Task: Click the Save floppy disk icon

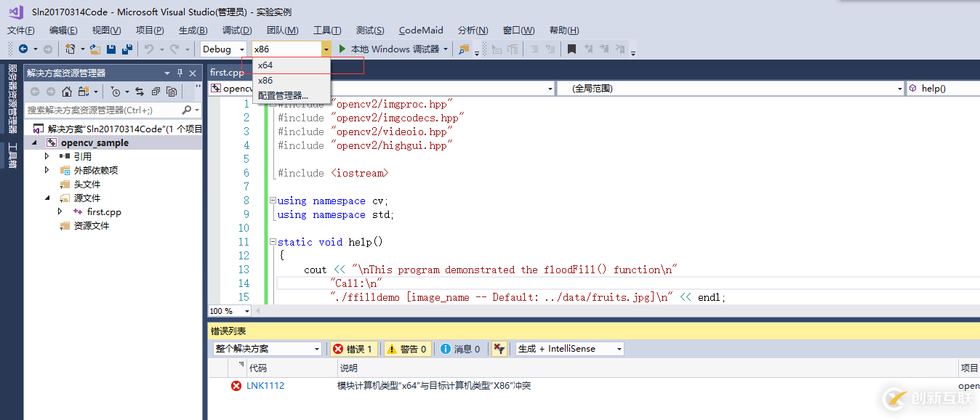Action: pos(111,49)
